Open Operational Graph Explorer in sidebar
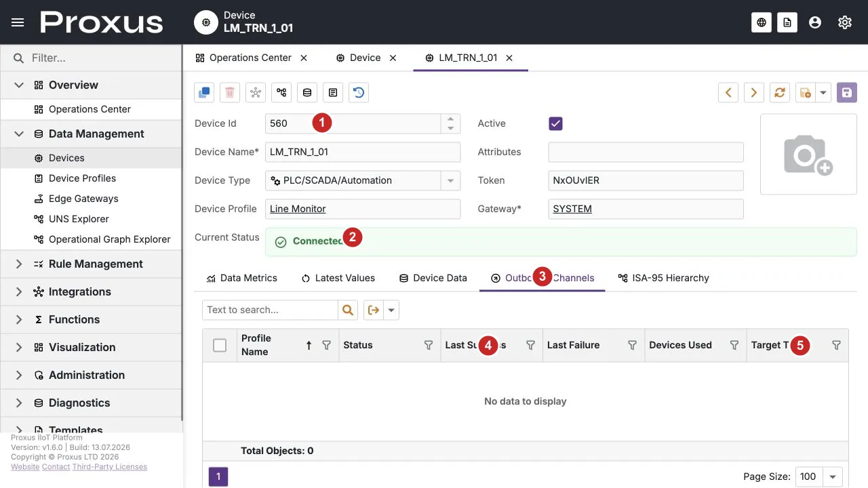 [91, 239]
